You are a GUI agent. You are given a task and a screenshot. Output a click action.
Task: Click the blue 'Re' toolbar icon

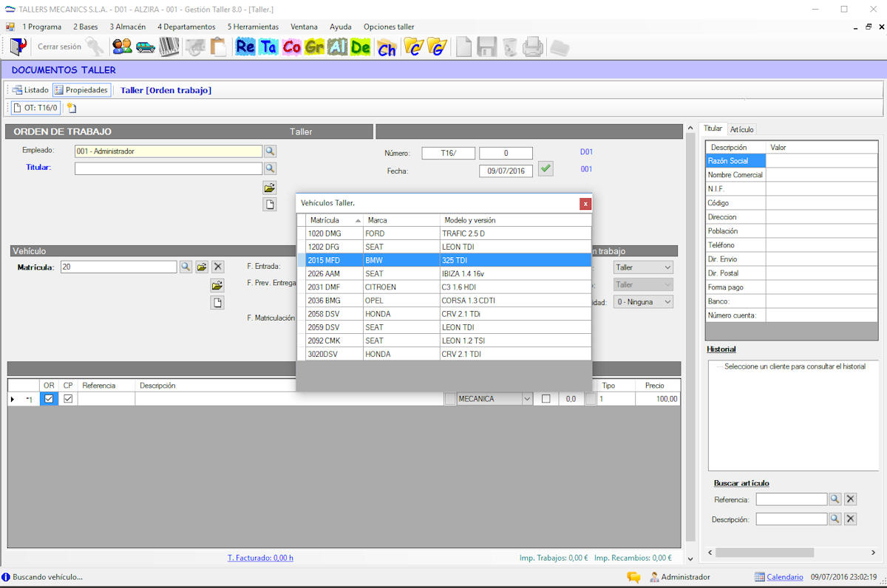point(245,47)
